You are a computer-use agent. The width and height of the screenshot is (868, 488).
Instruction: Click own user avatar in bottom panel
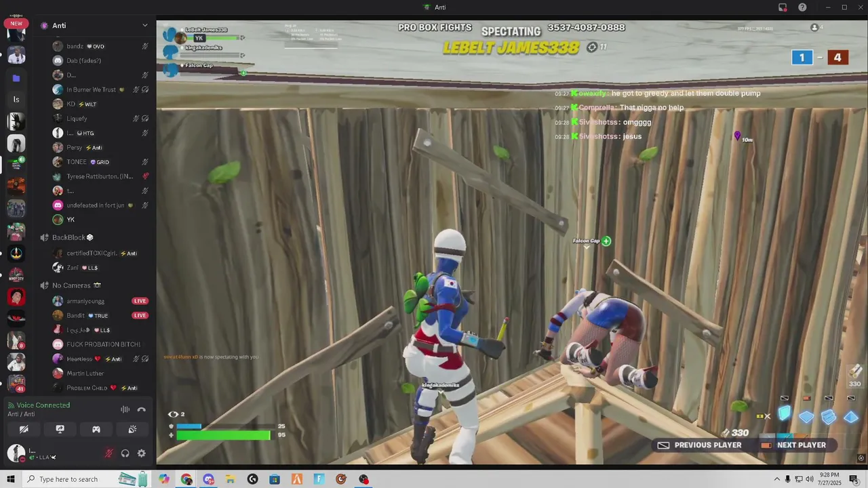click(16, 453)
